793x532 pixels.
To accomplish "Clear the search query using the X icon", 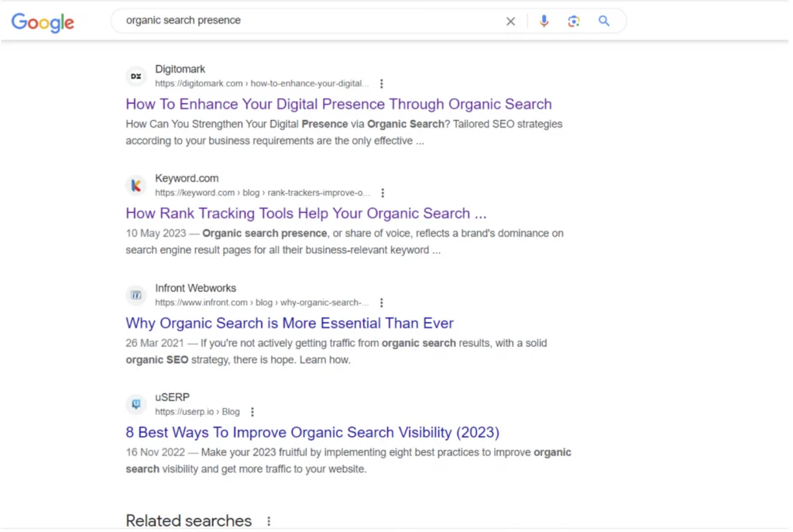I will coord(510,21).
